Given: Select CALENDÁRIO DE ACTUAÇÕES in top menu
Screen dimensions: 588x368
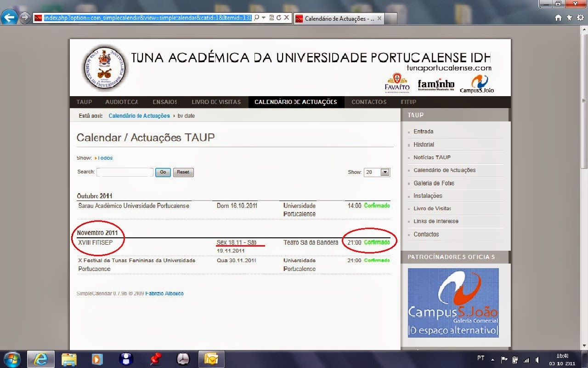Looking at the screenshot, I should coord(296,102).
